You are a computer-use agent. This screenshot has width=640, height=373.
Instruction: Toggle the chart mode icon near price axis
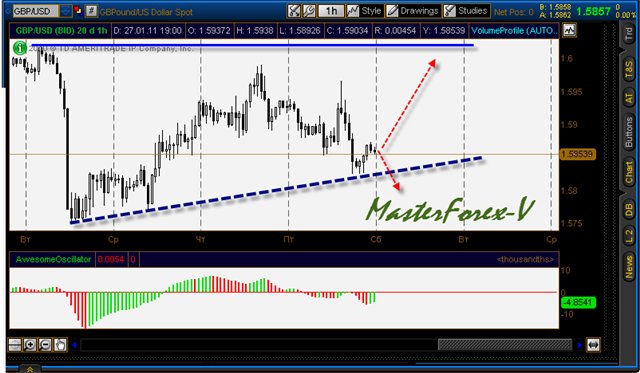[x=569, y=30]
